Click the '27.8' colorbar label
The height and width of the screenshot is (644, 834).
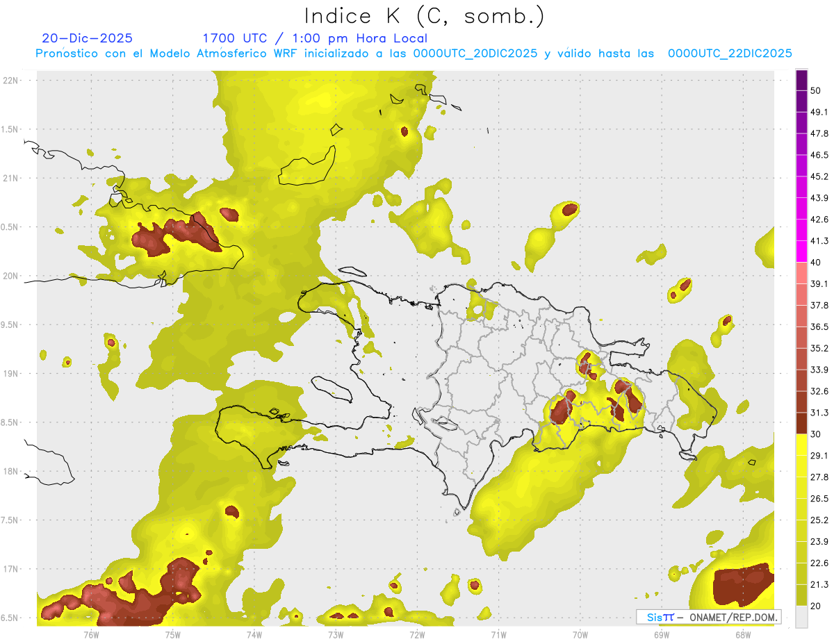819,477
